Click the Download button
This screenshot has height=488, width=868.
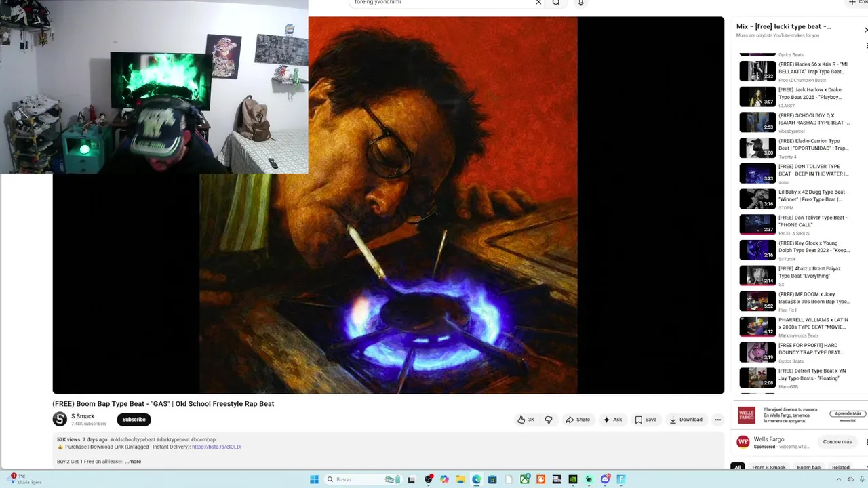[686, 420]
